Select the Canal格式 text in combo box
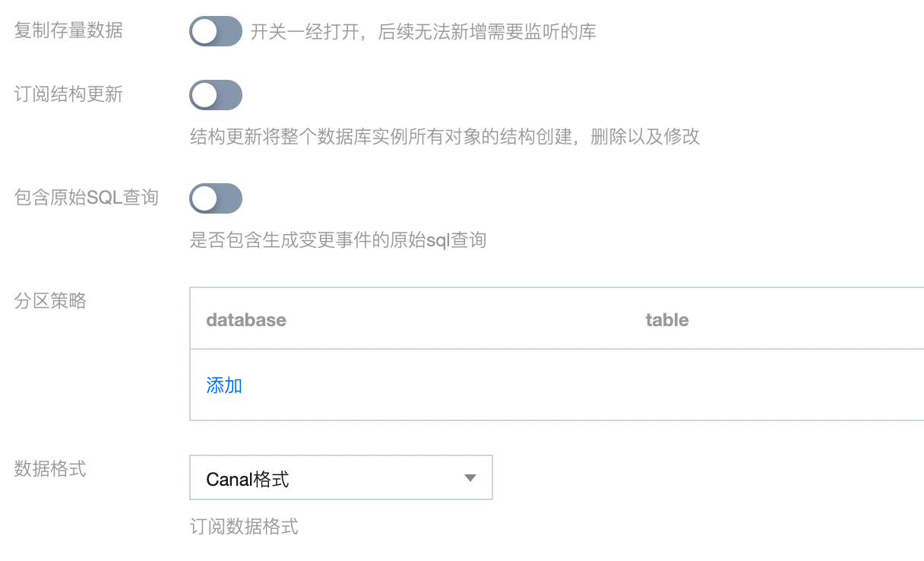The width and height of the screenshot is (924, 561). (x=248, y=479)
